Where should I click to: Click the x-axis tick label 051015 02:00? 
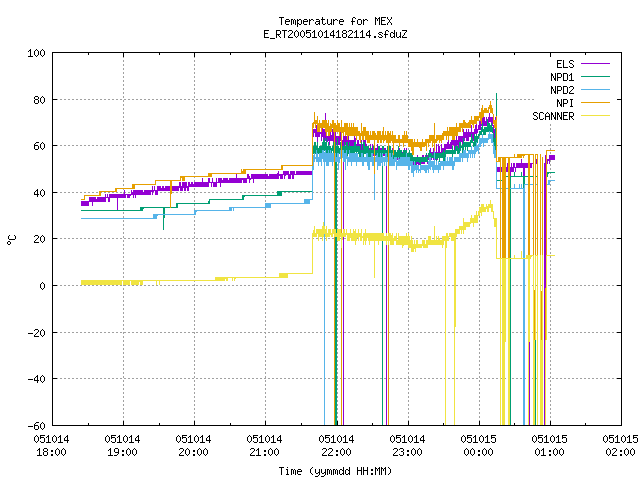click(x=620, y=446)
